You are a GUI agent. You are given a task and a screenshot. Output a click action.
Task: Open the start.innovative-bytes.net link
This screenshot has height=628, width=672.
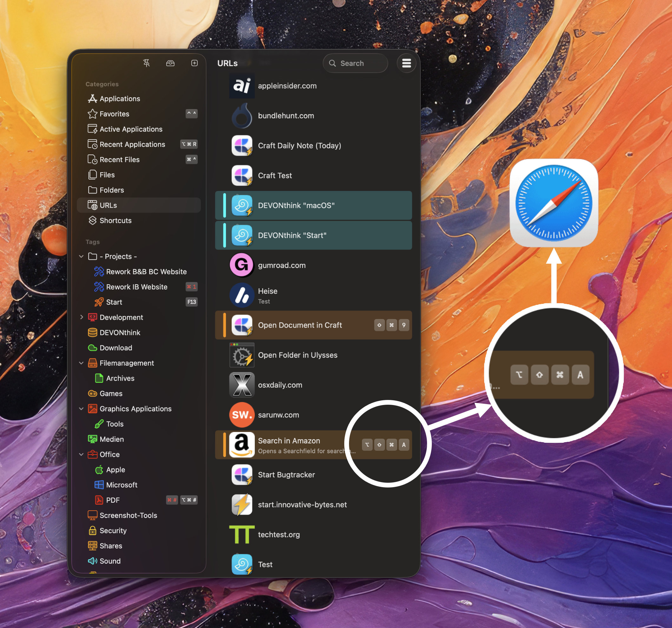(x=302, y=505)
